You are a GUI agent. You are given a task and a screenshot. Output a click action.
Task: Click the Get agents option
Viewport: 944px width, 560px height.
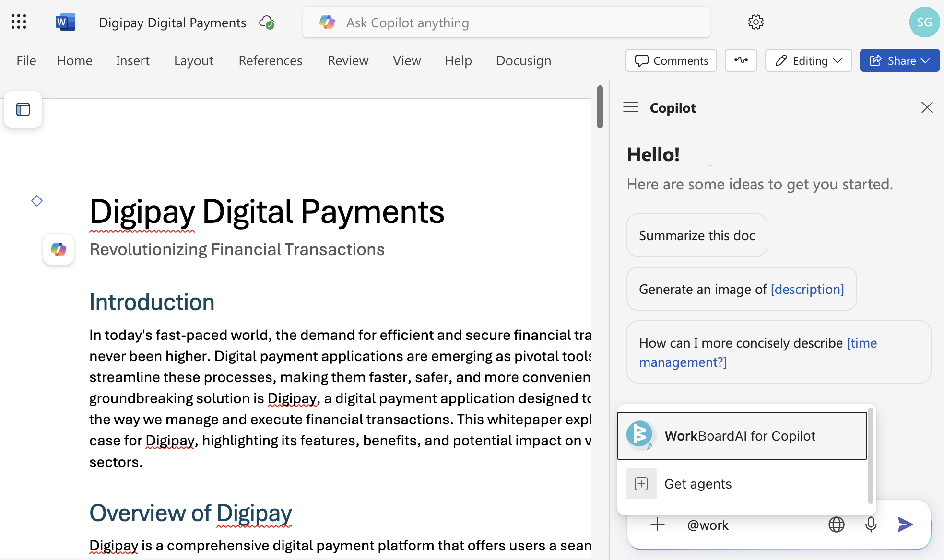(742, 484)
